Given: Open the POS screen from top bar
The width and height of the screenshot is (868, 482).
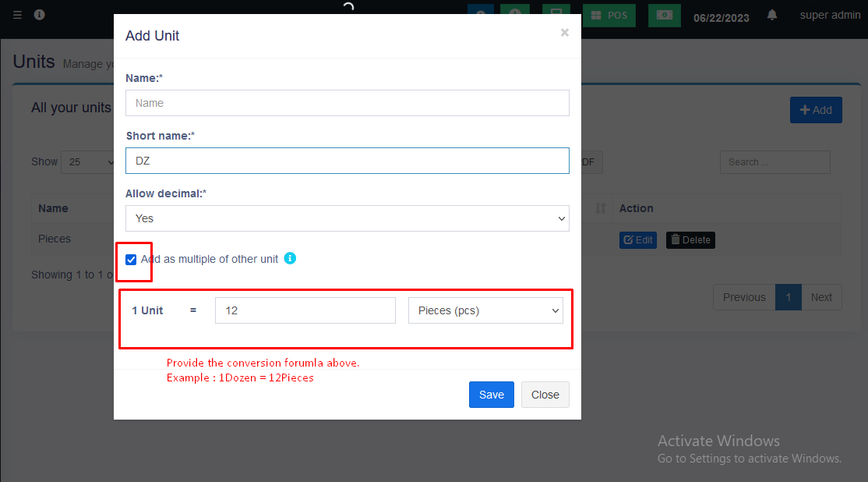Looking at the screenshot, I should pyautogui.click(x=609, y=15).
